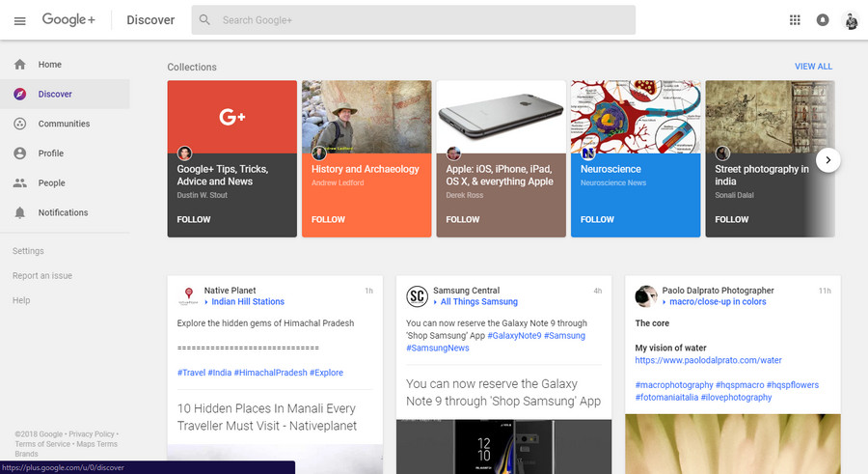868x474 pixels.
Task: Open the notifications bell in header
Action: pyautogui.click(x=823, y=20)
